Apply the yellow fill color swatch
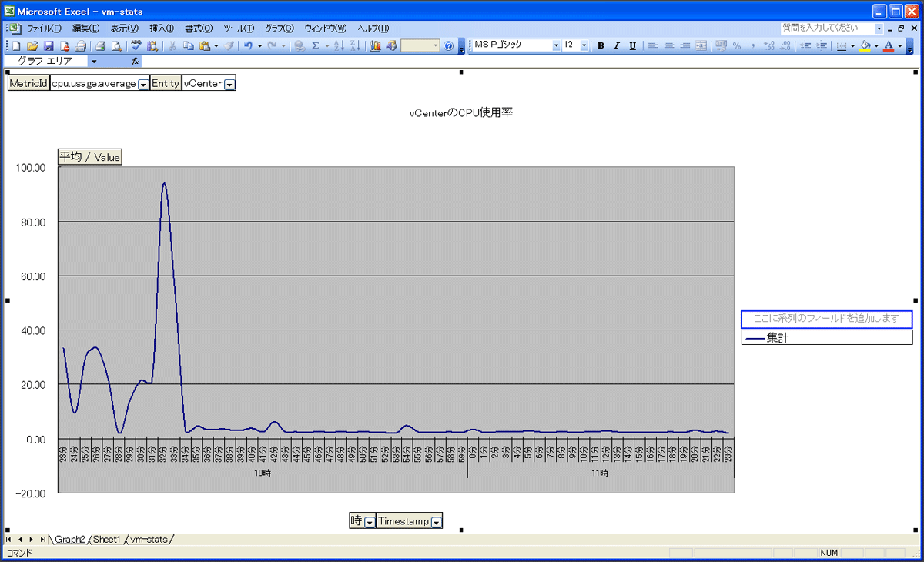The image size is (924, 562). (865, 46)
